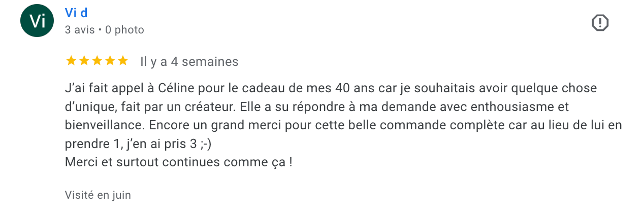Screen dimensions: 644x217
Task: Click the 'Visité en juin' label
Action: [x=98, y=195]
